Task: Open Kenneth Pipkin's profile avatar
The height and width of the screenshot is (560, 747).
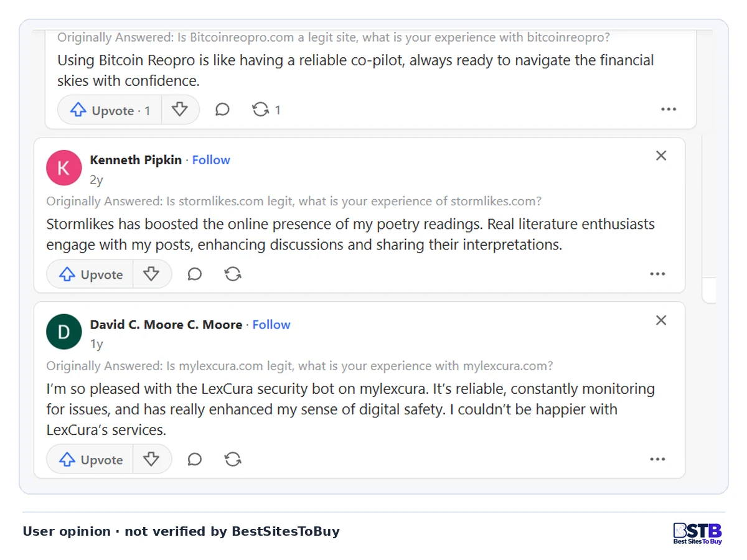Action: pyautogui.click(x=64, y=168)
